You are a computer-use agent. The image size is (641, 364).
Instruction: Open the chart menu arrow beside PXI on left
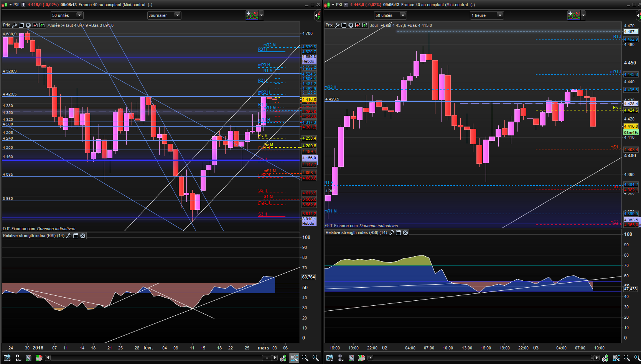point(11,5)
